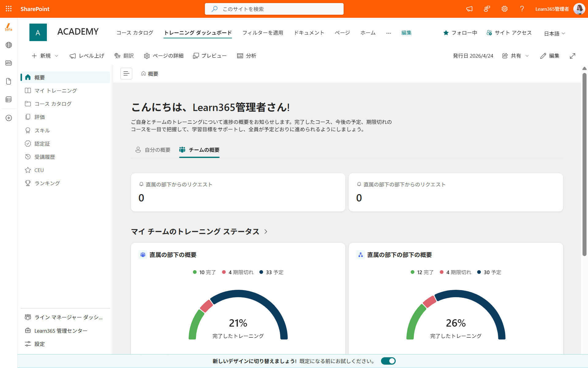Screen dimensions: 588x368
Task: Click the Sofia logo in left rail
Action: pyautogui.click(x=9, y=27)
